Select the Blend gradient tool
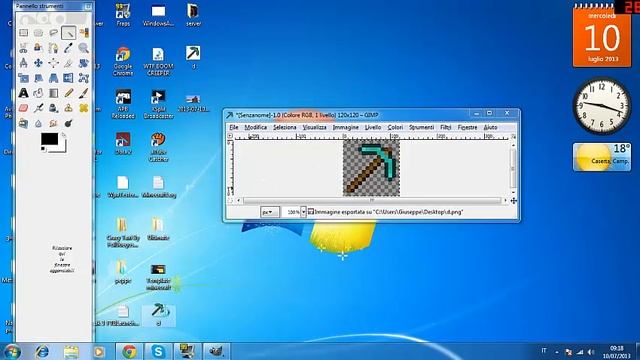The height and width of the screenshot is (360, 640). [x=53, y=93]
